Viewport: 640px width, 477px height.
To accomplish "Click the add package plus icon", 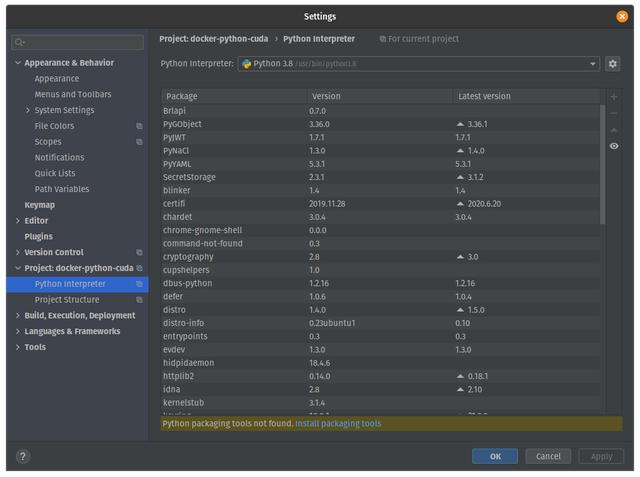I will (x=613, y=97).
